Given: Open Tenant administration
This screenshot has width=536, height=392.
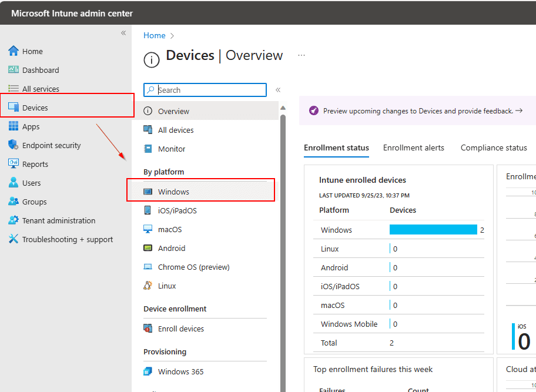Looking at the screenshot, I should (x=58, y=220).
